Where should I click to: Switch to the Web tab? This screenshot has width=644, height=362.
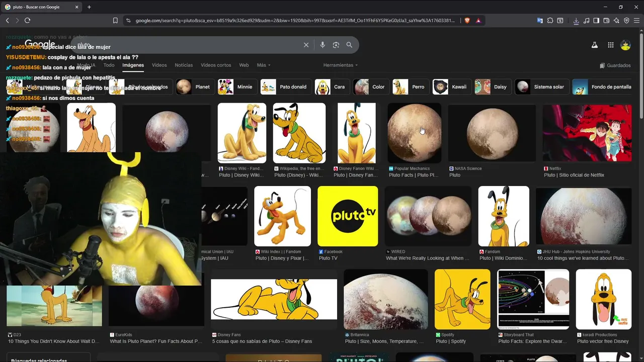[x=244, y=65]
